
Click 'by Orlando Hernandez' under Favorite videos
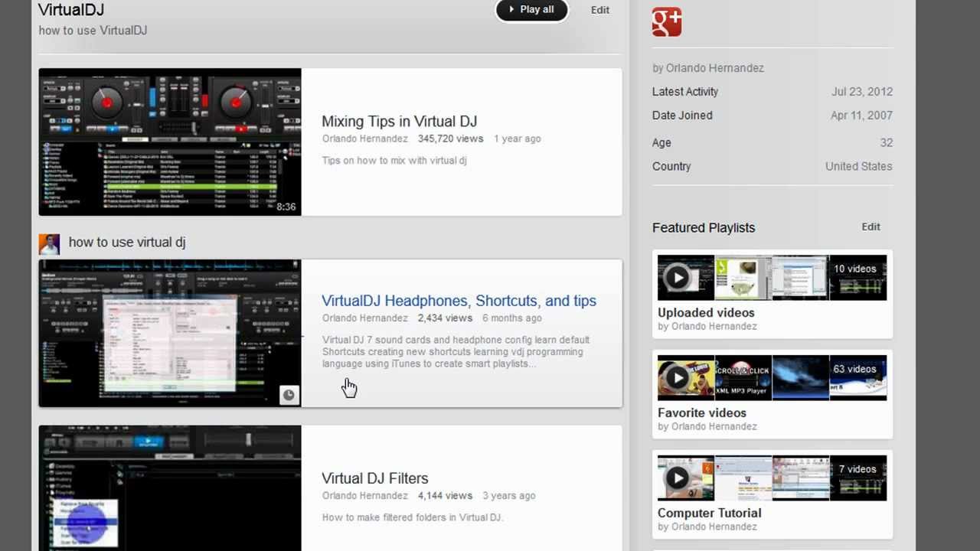pos(707,426)
